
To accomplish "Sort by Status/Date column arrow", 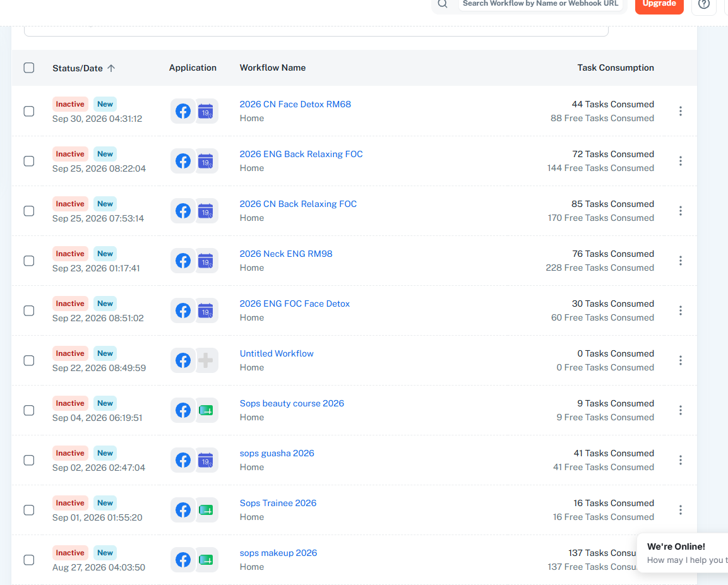I will 111,68.
